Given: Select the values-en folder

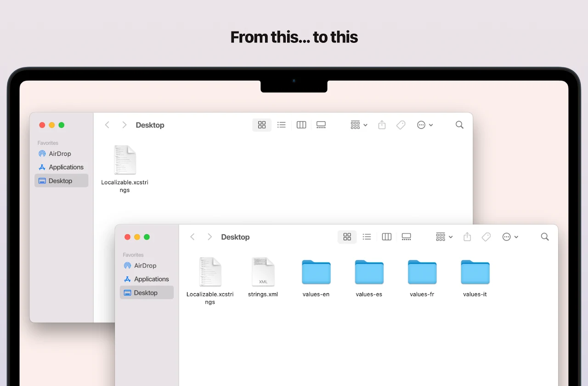Looking at the screenshot, I should coord(316,278).
